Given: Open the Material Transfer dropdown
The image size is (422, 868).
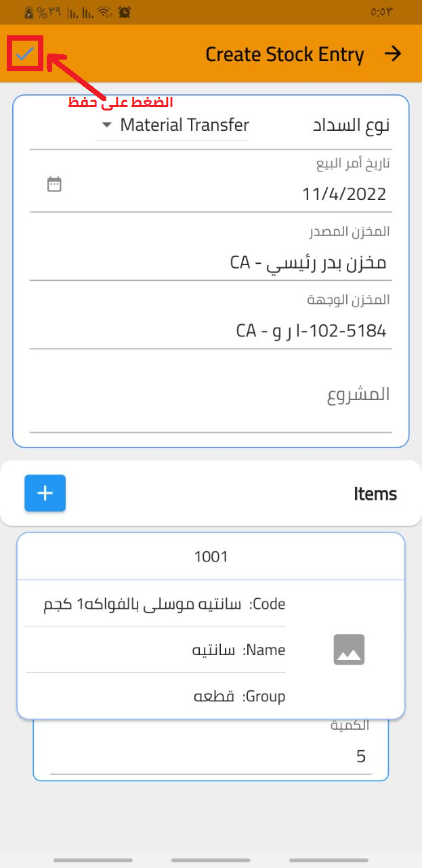Looking at the screenshot, I should [184, 125].
